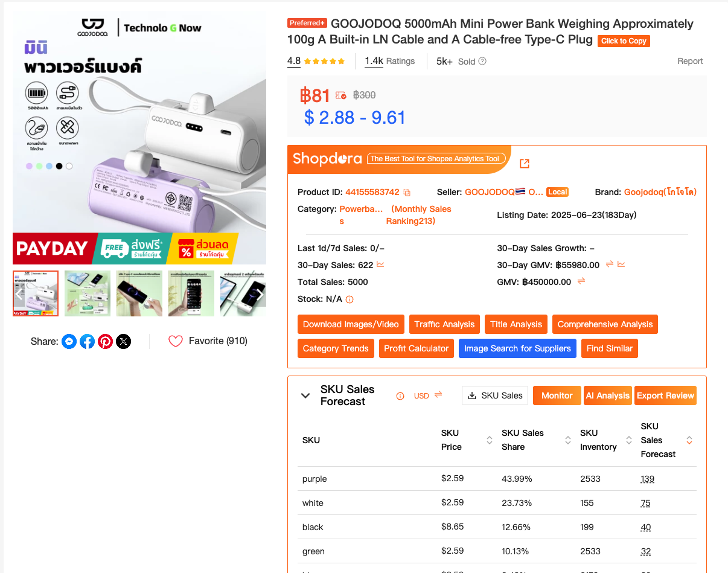Image resolution: width=728 pixels, height=573 pixels.
Task: Sort the table by SKU Sales Share
Action: 568,440
